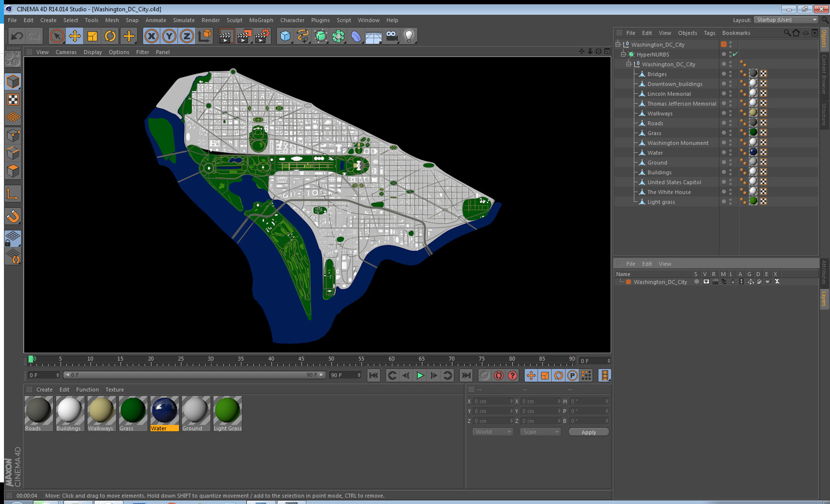Open the File menu
The height and width of the screenshot is (504, 830).
click(12, 20)
